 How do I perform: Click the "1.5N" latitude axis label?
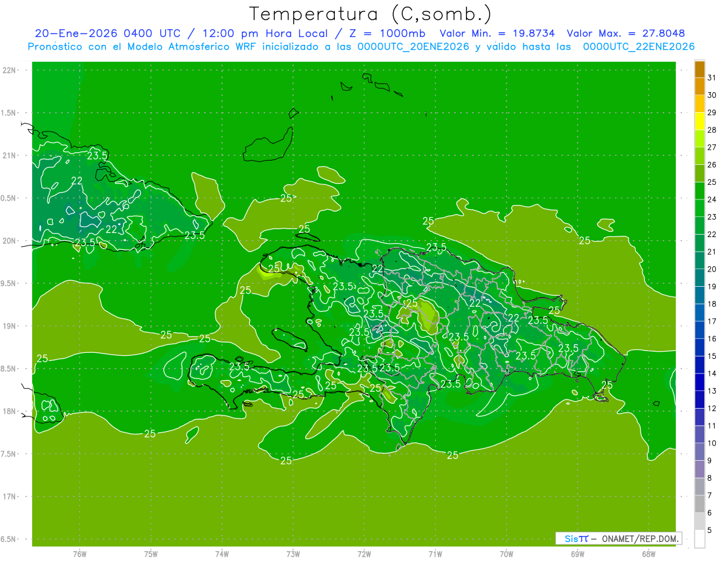coord(10,113)
